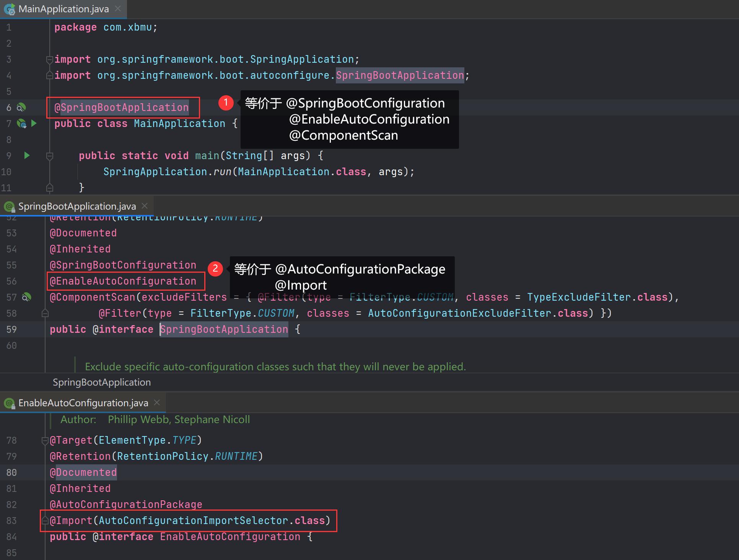This screenshot has width=739, height=560.
Task: Run main method via the line 9 green arrow
Action: pyautogui.click(x=27, y=155)
